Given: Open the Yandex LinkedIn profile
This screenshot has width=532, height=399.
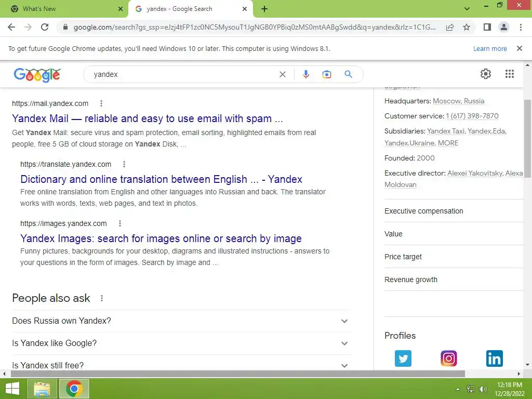Looking at the screenshot, I should pos(495,358).
